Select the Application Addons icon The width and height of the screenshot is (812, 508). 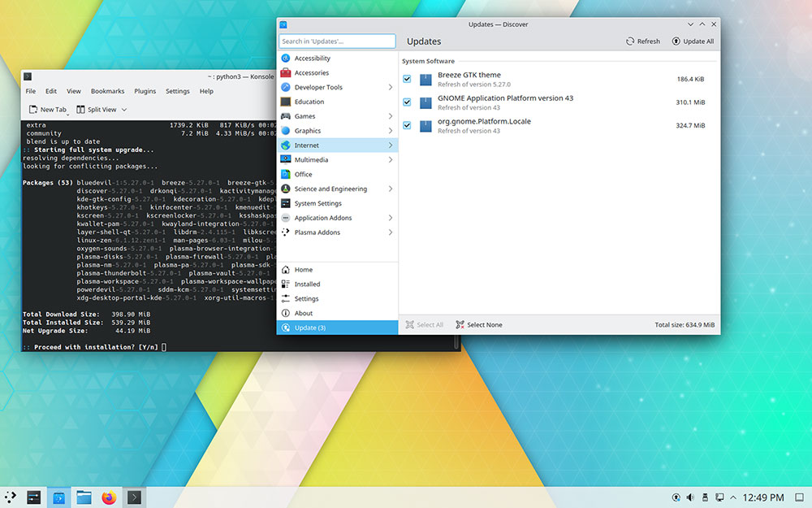[x=285, y=218]
